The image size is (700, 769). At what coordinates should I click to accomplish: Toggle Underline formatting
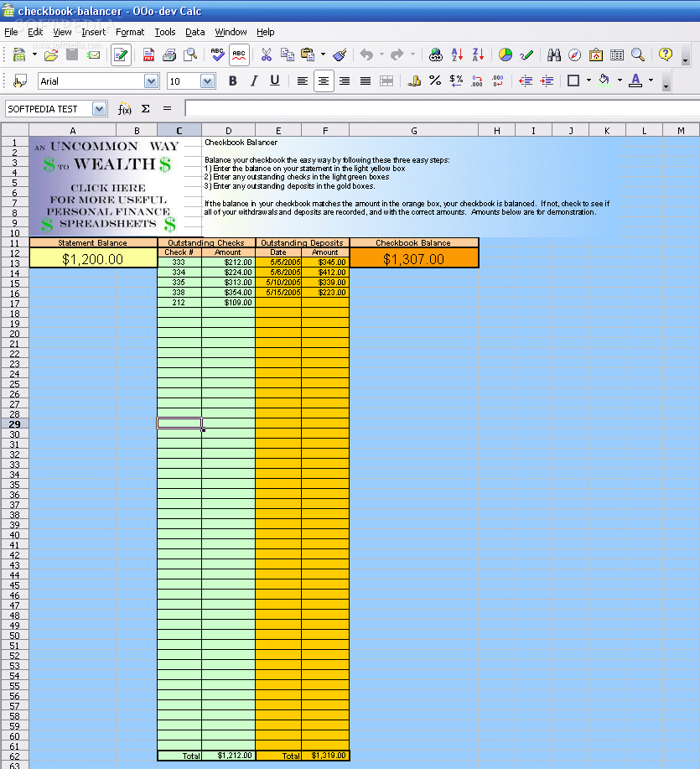click(x=275, y=81)
